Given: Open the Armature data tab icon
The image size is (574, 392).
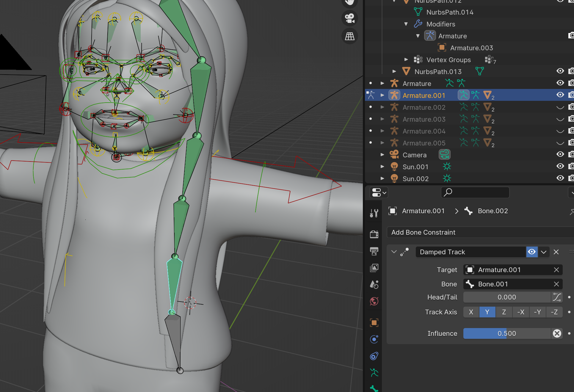Looking at the screenshot, I should click(374, 373).
